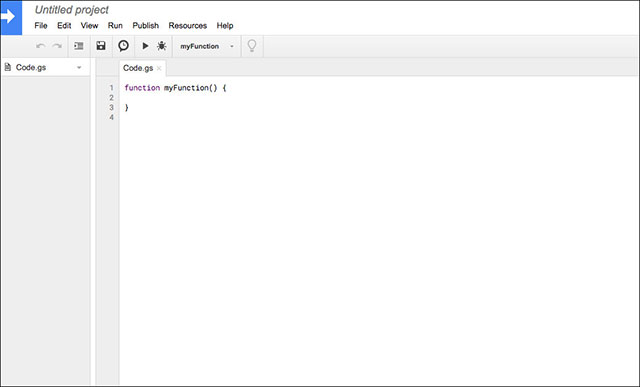This screenshot has width=640, height=387.
Task: Undo the last edit
Action: click(x=40, y=46)
